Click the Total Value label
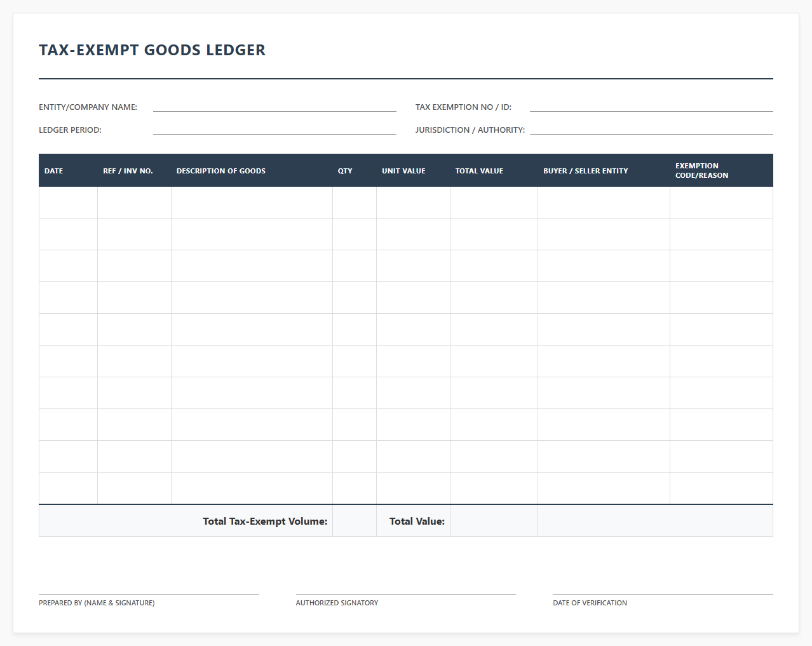 tap(417, 521)
